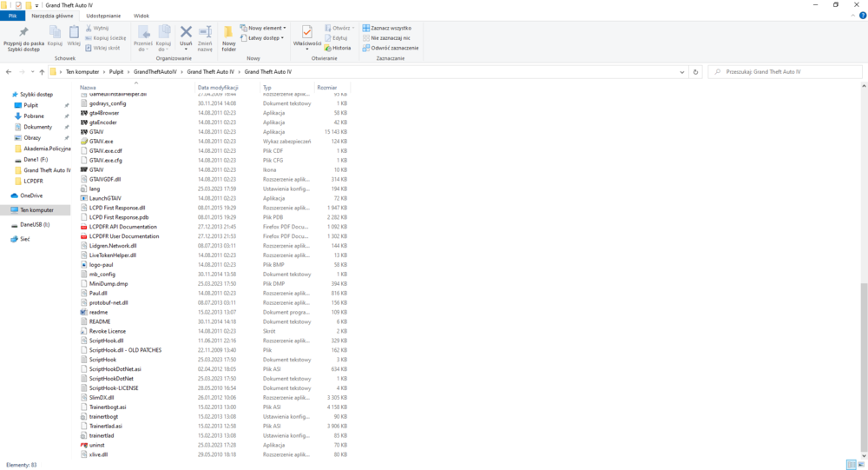Select file ScriptHookDotNet.asi
Screen dimensions: 868x470
tap(115, 369)
